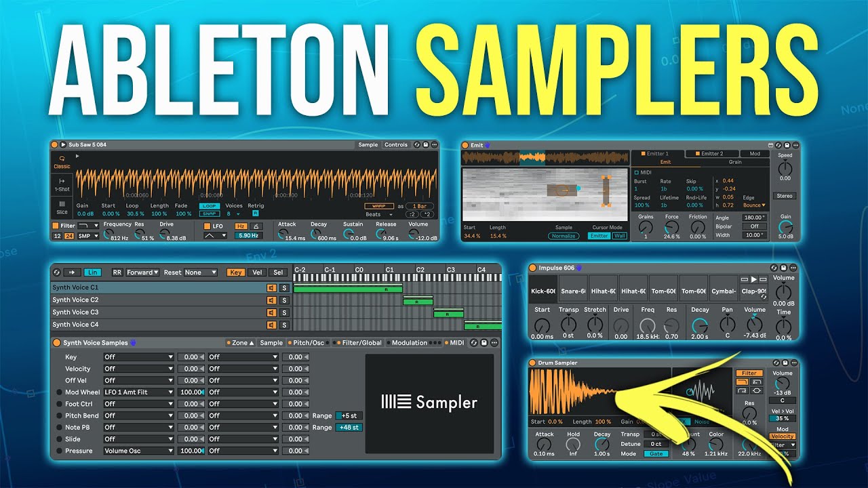The image size is (868, 488).
Task: Select the Wall cursor mode in Emit
Action: tap(620, 236)
